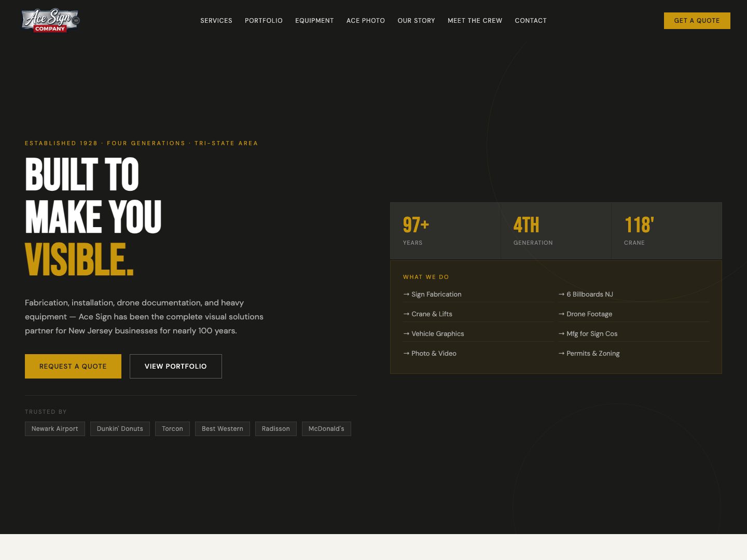Screen dimensions: 747x560
Task: Click the 118' Crane stat card
Action: click(667, 231)
